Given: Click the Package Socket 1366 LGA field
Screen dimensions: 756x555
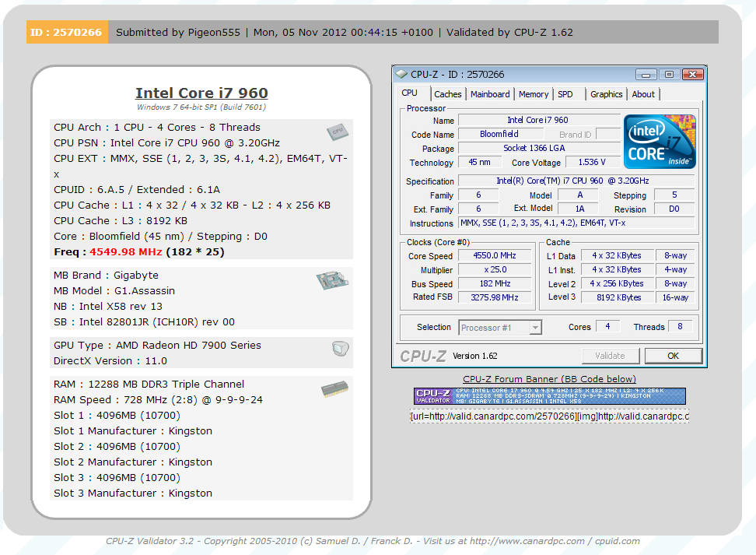Looking at the screenshot, I should click(538, 148).
